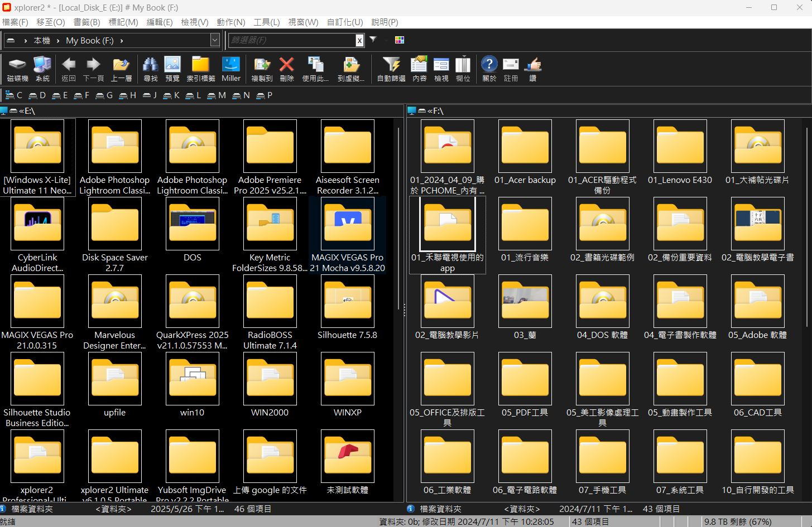Go up one level with 上一層
The width and height of the screenshot is (812, 527).
(x=121, y=69)
